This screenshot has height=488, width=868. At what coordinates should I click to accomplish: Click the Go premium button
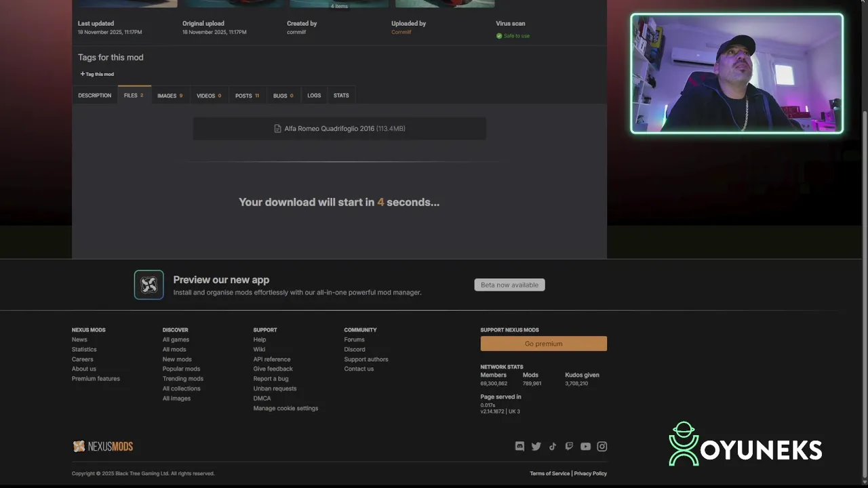click(x=544, y=344)
